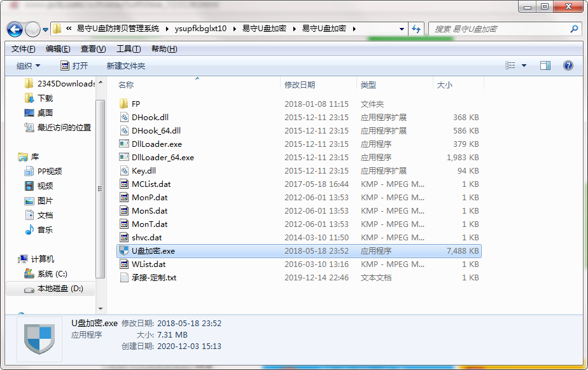This screenshot has width=588, height=370.
Task: Toggle the preview pane icon
Action: (545, 66)
